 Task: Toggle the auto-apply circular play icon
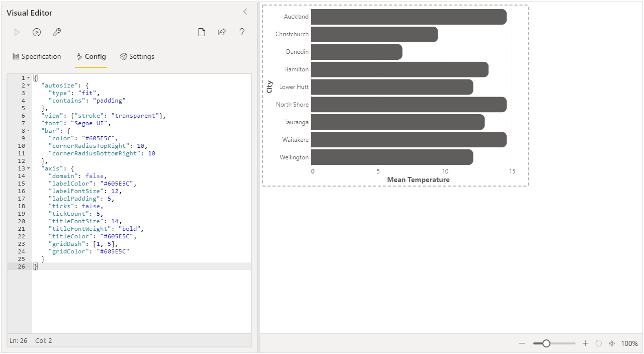[37, 32]
